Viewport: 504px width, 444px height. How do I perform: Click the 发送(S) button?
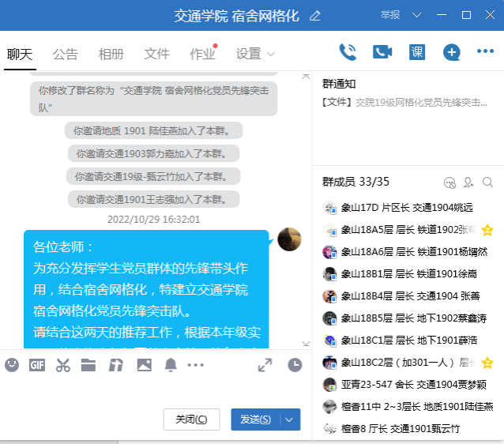[x=255, y=420]
